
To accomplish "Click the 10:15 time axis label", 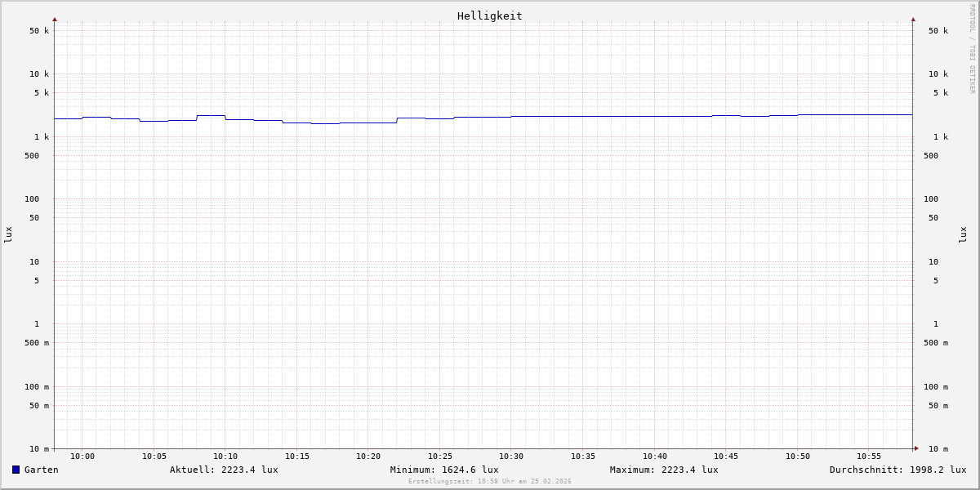I will pos(297,457).
